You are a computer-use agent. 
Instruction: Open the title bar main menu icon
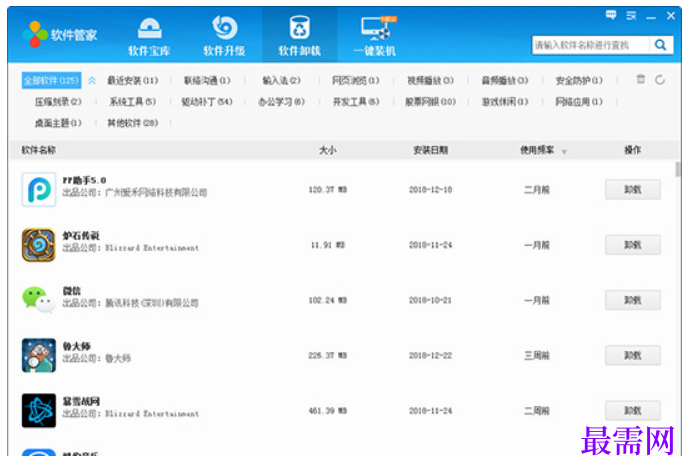631,16
